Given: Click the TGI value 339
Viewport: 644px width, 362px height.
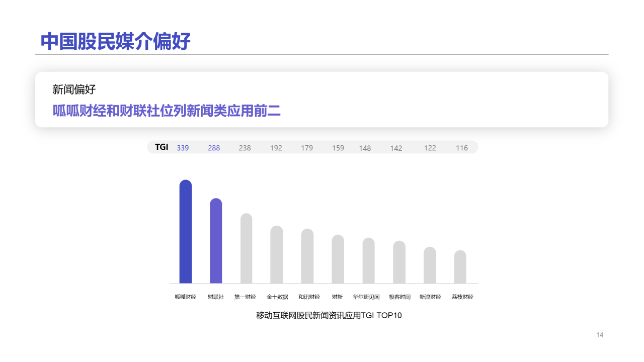Looking at the screenshot, I should tap(183, 148).
